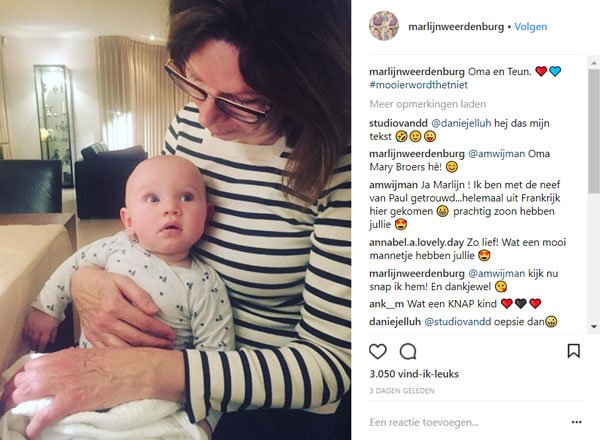Load more comments via Meer opmerkingen laden
The height and width of the screenshot is (440, 600).
[x=427, y=104]
